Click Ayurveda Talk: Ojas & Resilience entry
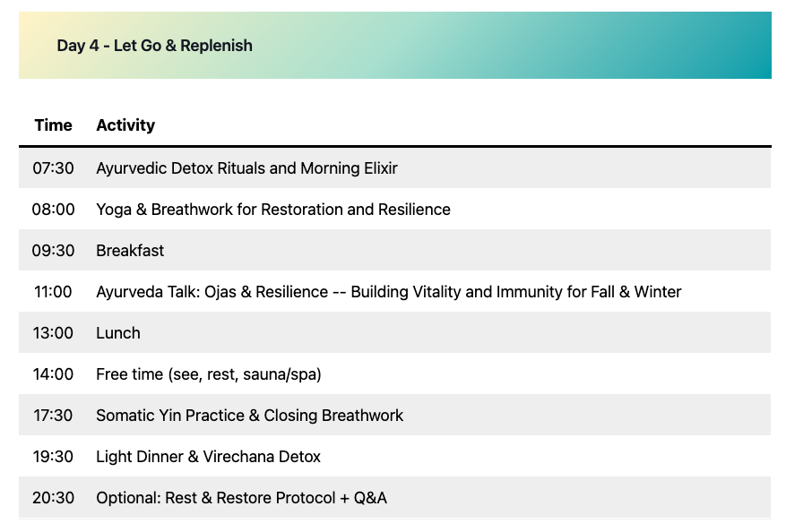The image size is (786, 532). (388, 292)
